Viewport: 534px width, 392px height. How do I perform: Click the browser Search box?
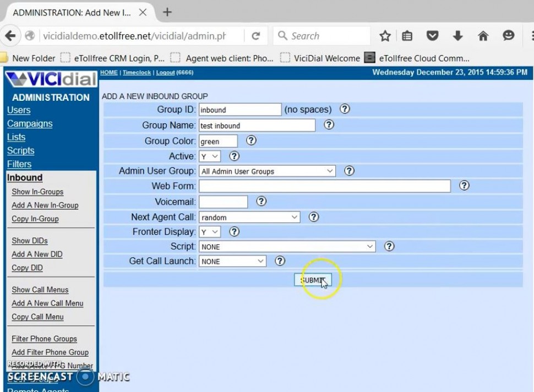(322, 36)
